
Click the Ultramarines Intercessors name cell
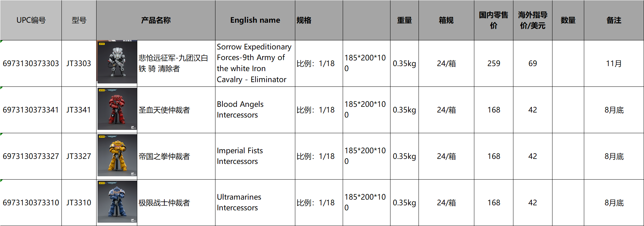pyautogui.click(x=255, y=203)
